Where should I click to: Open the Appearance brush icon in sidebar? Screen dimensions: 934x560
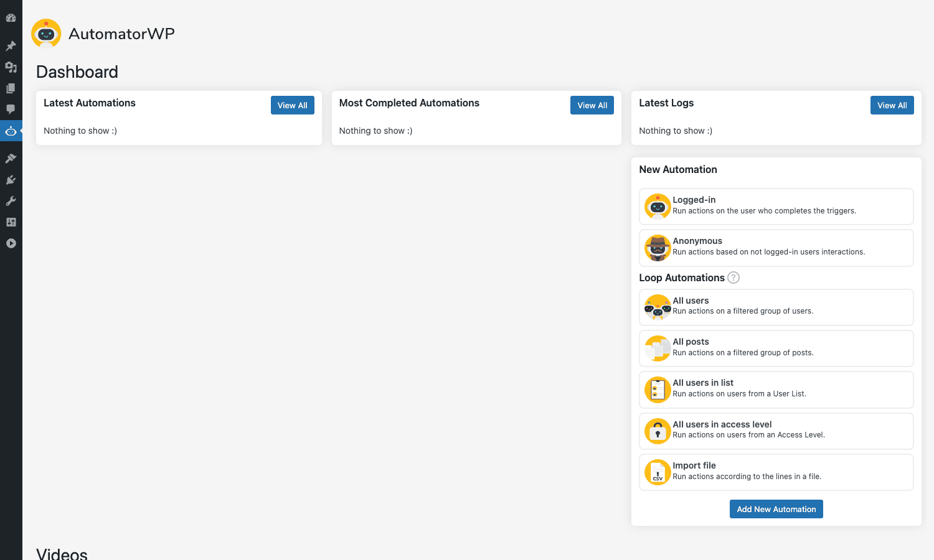(x=11, y=159)
